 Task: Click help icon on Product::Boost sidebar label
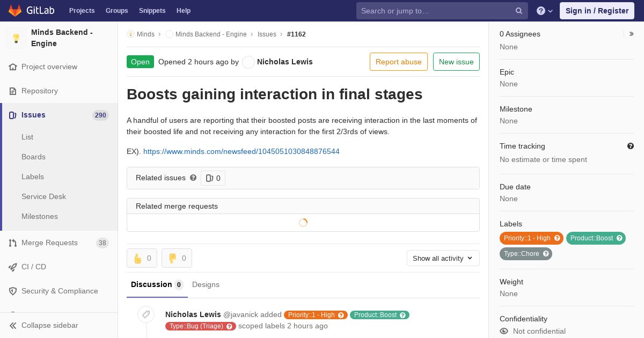[x=619, y=238]
